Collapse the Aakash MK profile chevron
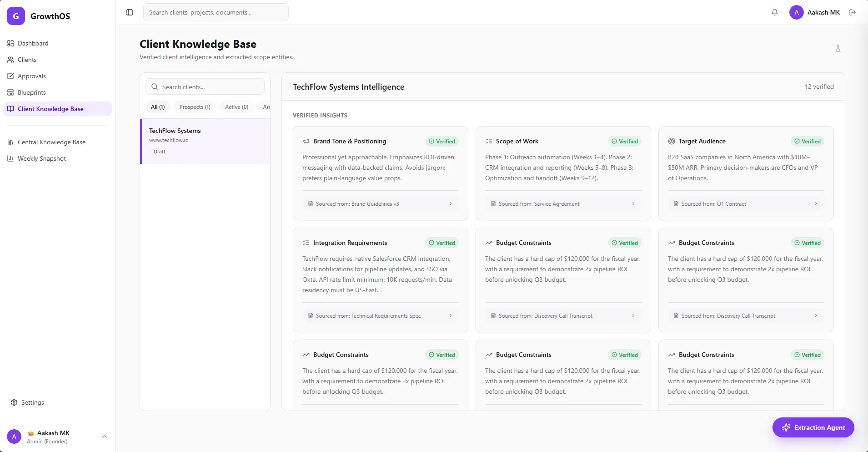868x452 pixels. tap(104, 436)
